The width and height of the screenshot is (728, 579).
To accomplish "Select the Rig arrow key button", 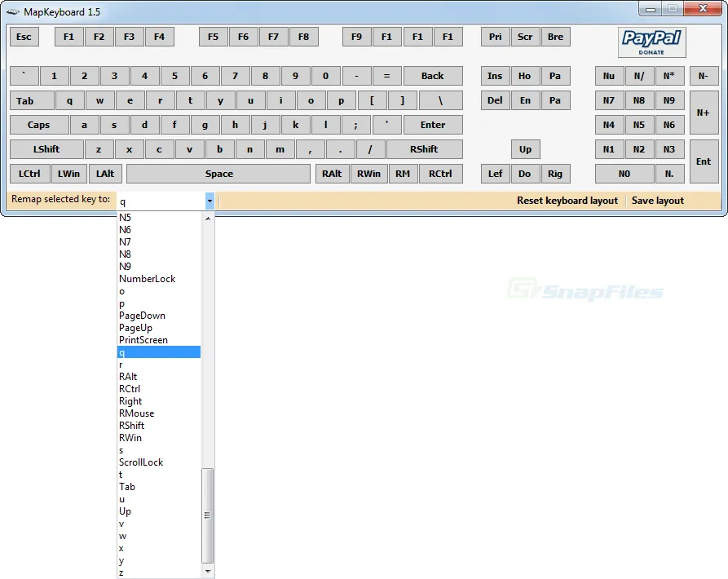I will [555, 174].
